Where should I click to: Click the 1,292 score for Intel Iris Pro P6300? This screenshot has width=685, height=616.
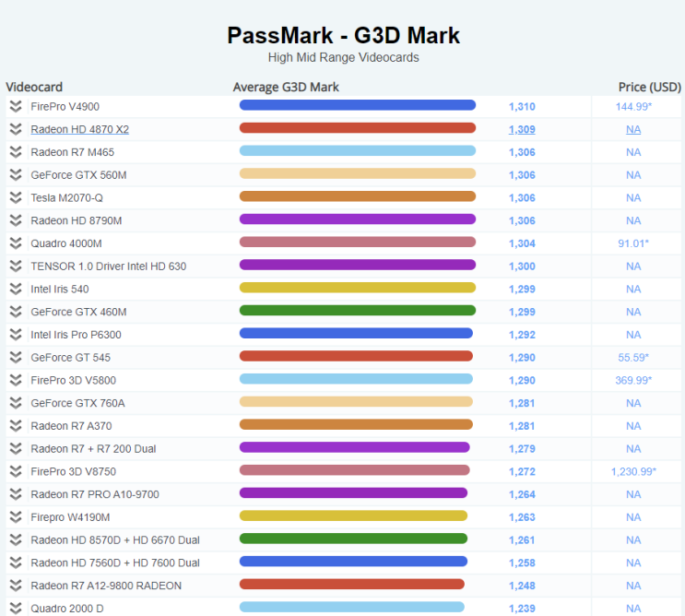coord(522,335)
